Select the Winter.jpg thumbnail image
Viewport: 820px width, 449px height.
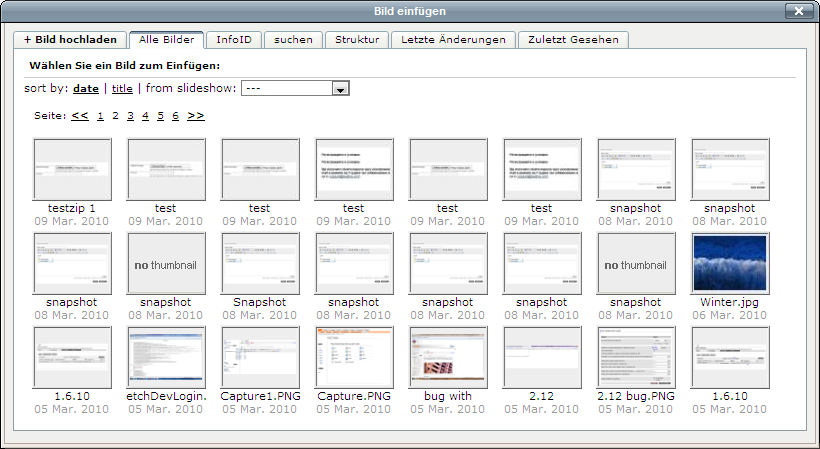(x=729, y=263)
